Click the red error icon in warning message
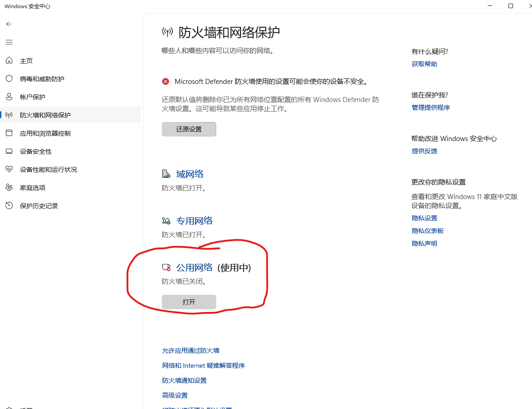 (165, 82)
